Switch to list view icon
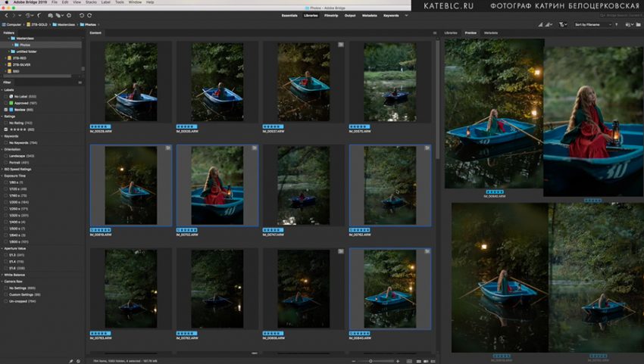644x364 pixels. click(x=433, y=361)
